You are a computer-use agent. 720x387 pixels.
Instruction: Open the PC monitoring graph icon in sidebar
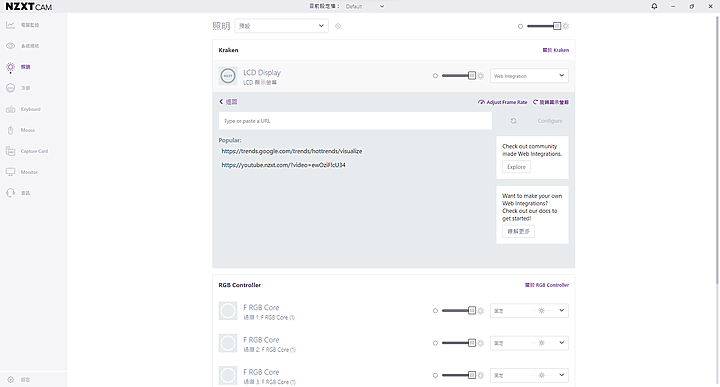point(11,25)
